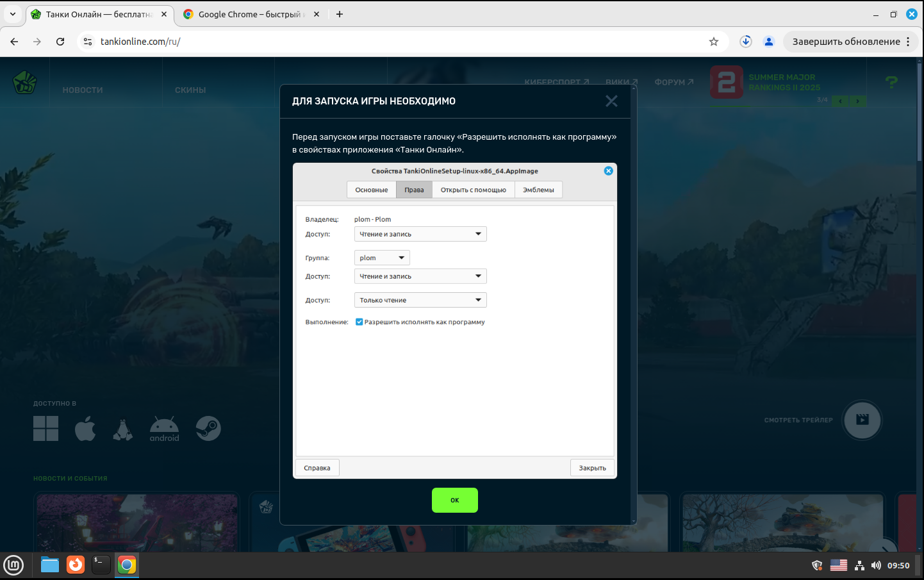Select the Android platform icon
Screen dimensions: 924x580
coord(165,429)
